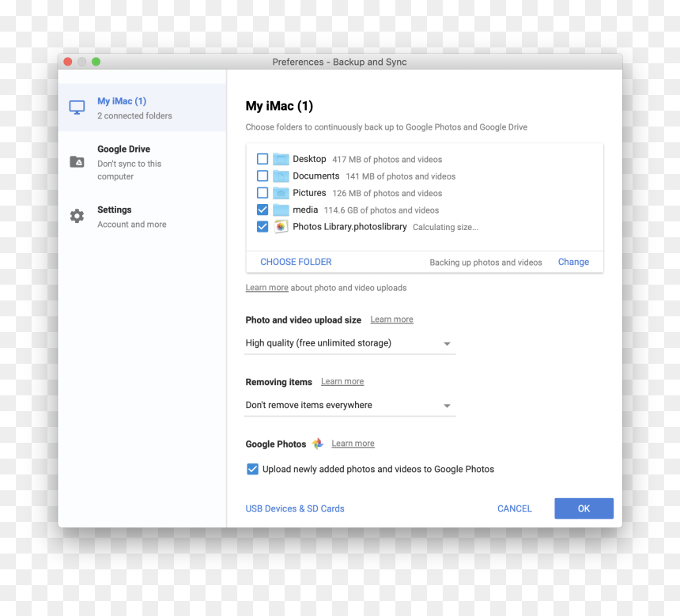Screen dimensions: 680x616
Task: Click Change next to Backing up photos and videos
Action: [x=573, y=262]
